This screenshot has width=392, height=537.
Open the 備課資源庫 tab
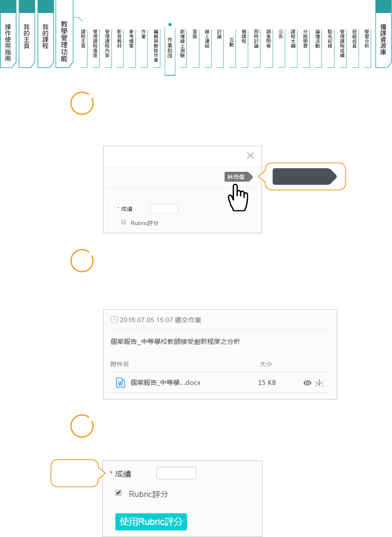pos(383,39)
